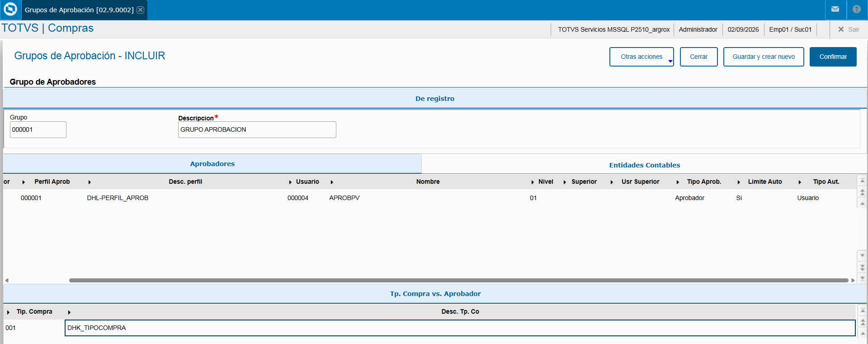The height and width of the screenshot is (344, 868).
Task: Click the Confirmar button
Action: 833,57
